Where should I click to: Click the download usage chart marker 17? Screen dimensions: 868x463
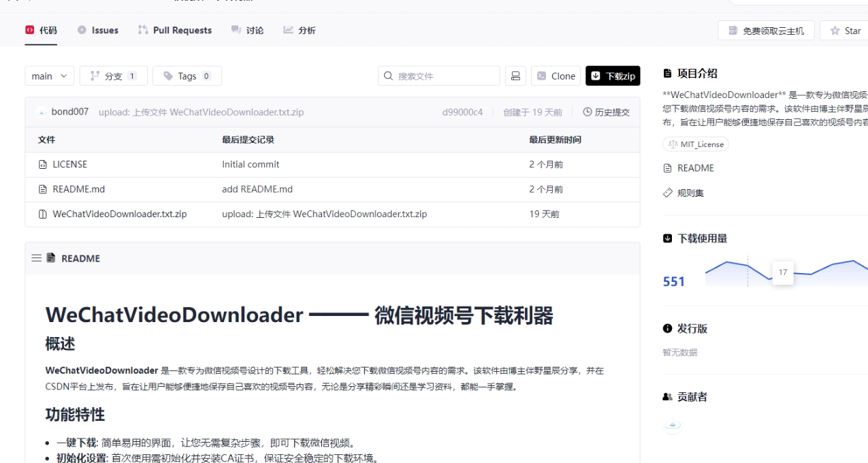tap(782, 272)
